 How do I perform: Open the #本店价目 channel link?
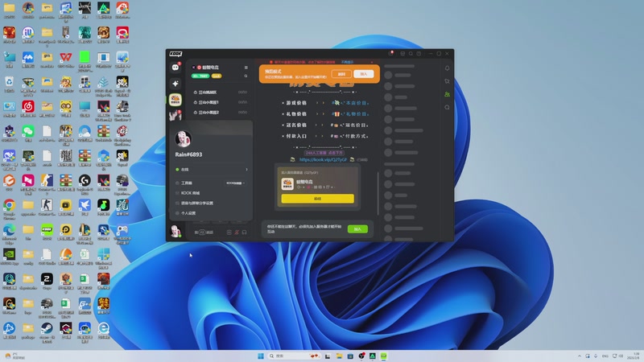[x=350, y=103]
